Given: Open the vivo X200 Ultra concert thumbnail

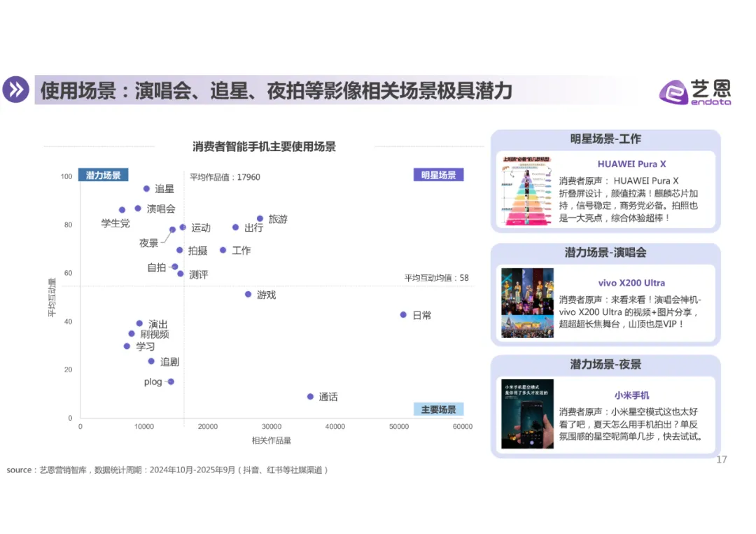Looking at the screenshot, I should pyautogui.click(x=527, y=302).
